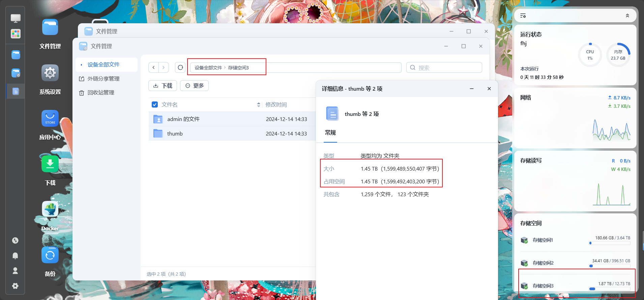Click the 存储读写 read/write graph
This screenshot has width=644, height=300.
(x=612, y=194)
